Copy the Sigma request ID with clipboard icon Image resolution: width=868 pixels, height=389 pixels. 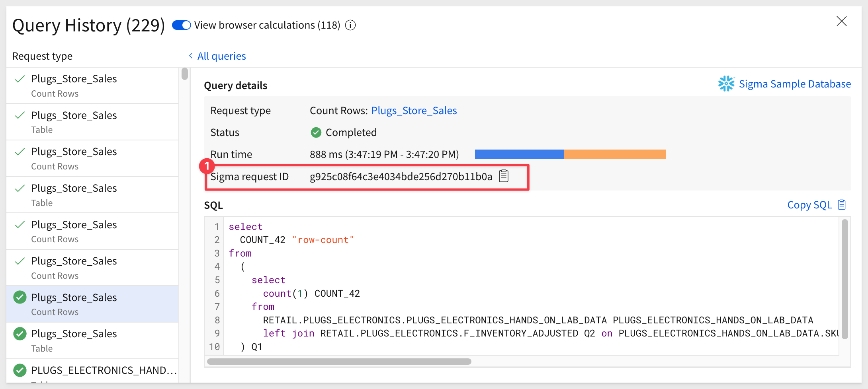click(x=504, y=176)
